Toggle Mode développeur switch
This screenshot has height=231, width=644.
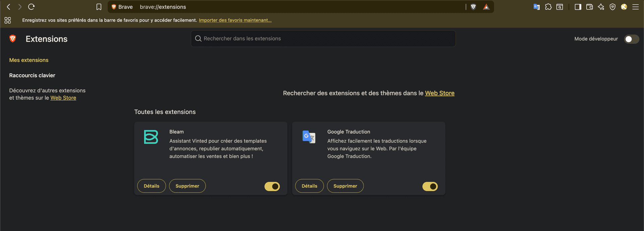631,39
